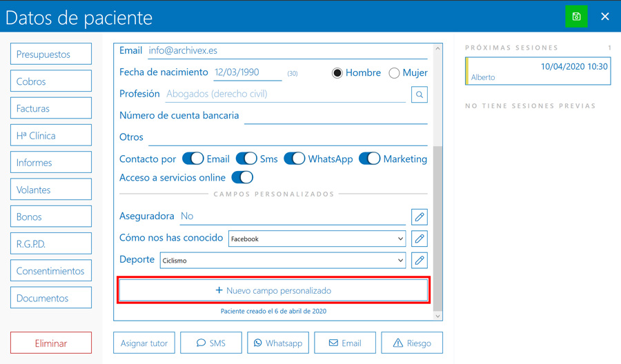
Task: Close the Datos de paciente window
Action: click(x=604, y=17)
